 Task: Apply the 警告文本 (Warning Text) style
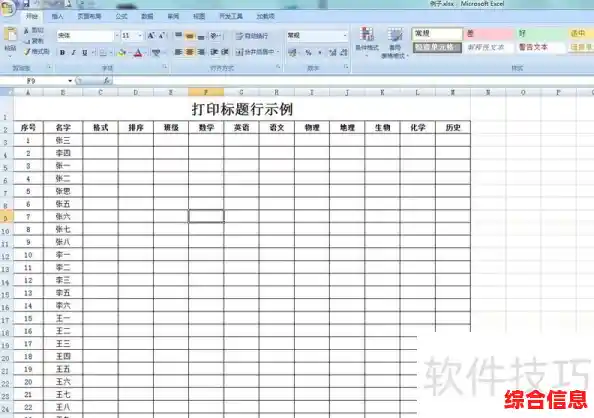[x=541, y=47]
